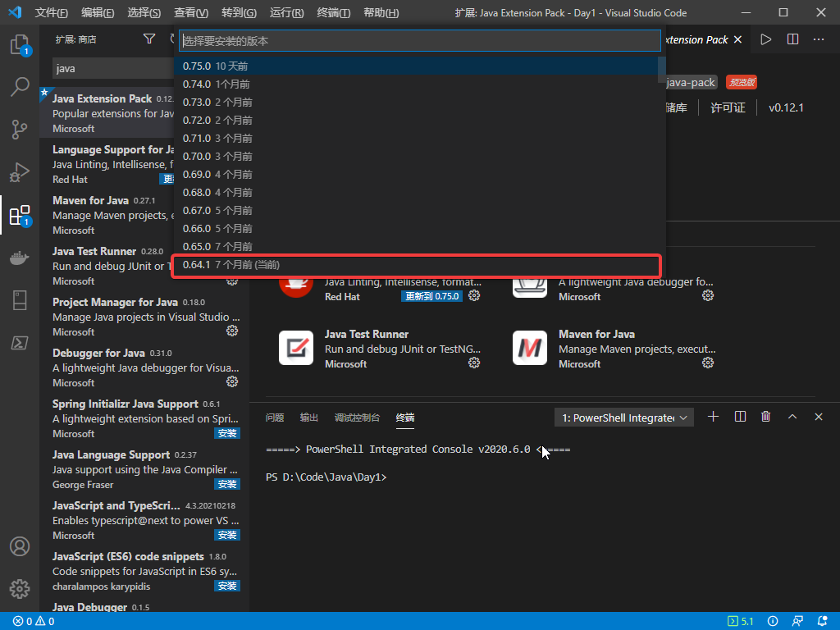Open the Search view icon

[20, 86]
